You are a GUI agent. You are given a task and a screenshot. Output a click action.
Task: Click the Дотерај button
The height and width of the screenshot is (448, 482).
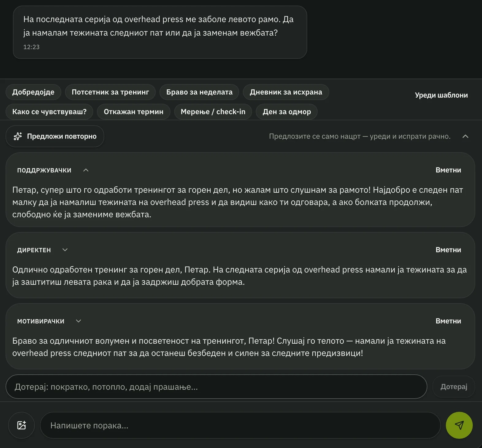tap(454, 387)
